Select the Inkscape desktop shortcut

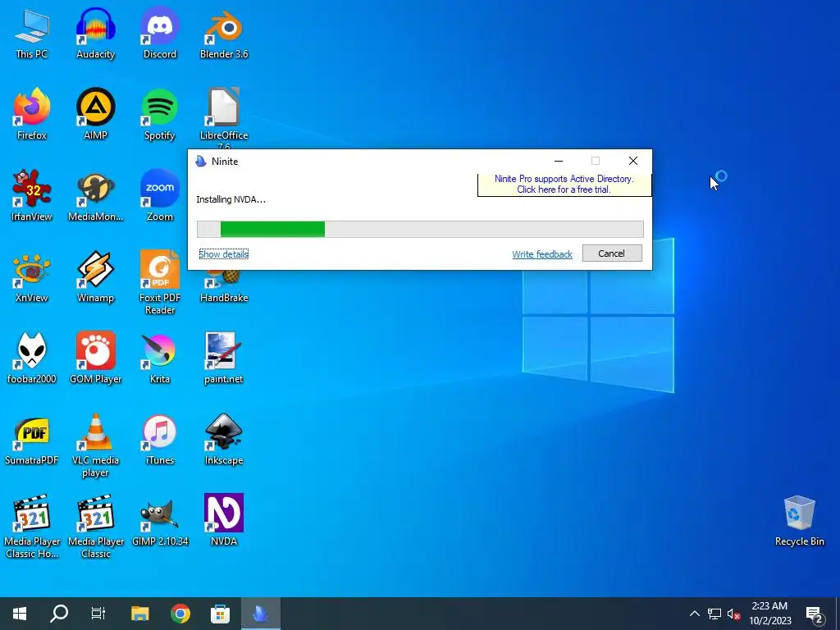click(x=224, y=440)
